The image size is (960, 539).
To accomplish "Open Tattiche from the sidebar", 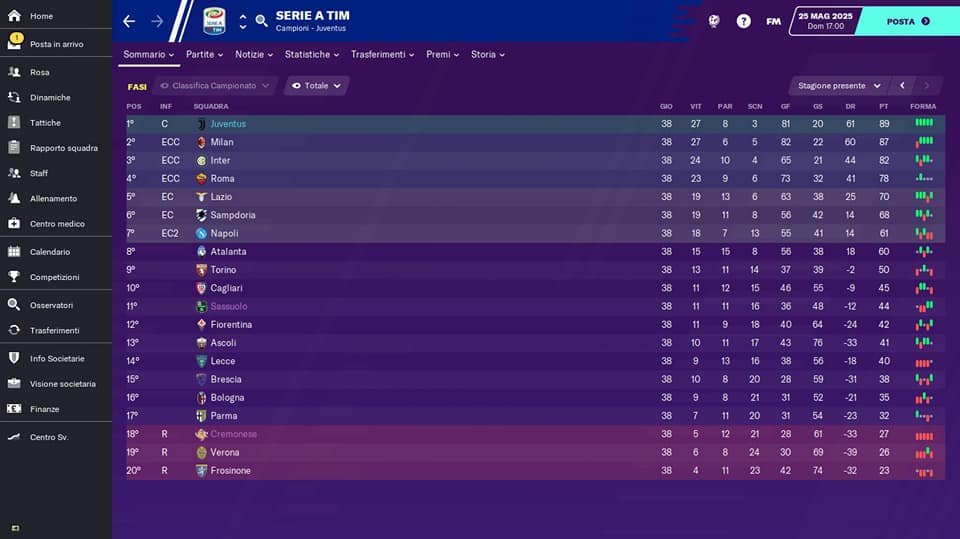I will [x=45, y=122].
